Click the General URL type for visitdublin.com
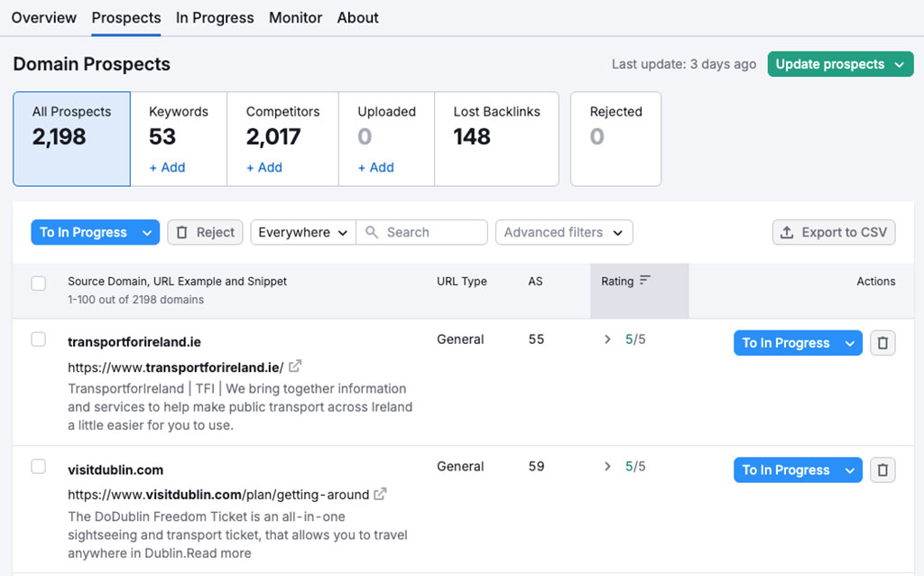Image resolution: width=924 pixels, height=576 pixels. [460, 467]
